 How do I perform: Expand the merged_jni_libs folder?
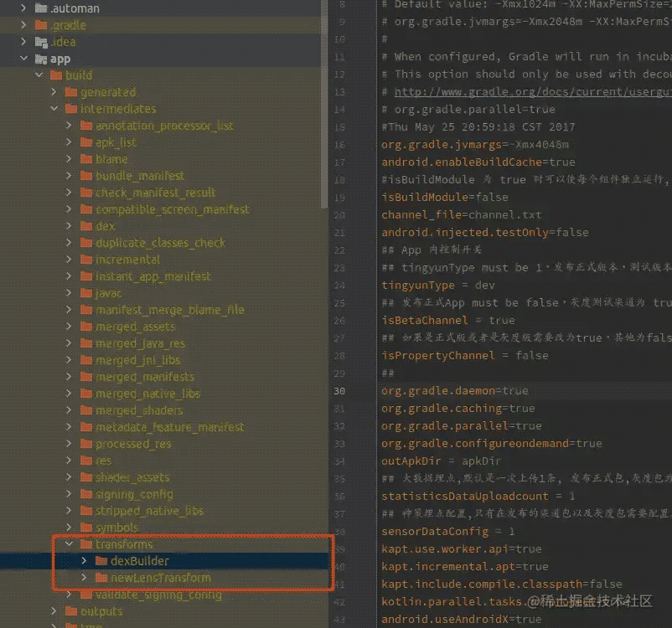point(69,360)
